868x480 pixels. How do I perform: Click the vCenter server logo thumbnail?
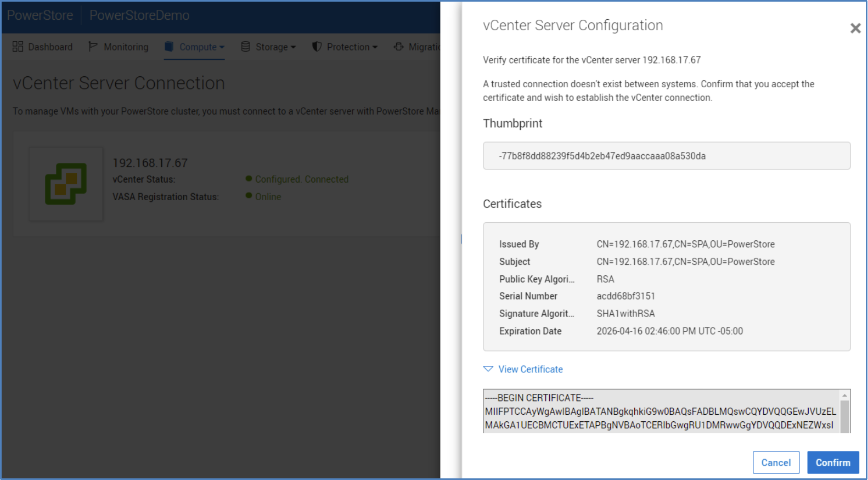66,184
